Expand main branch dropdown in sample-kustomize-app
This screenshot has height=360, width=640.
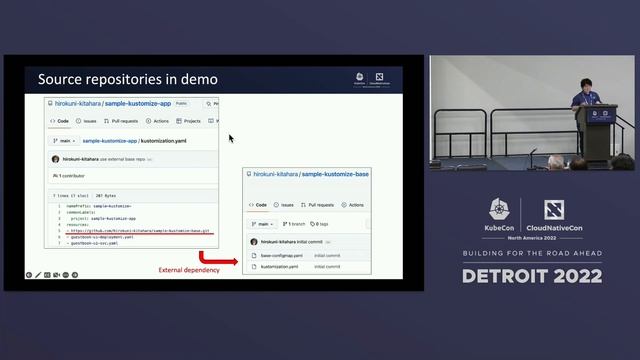64,141
